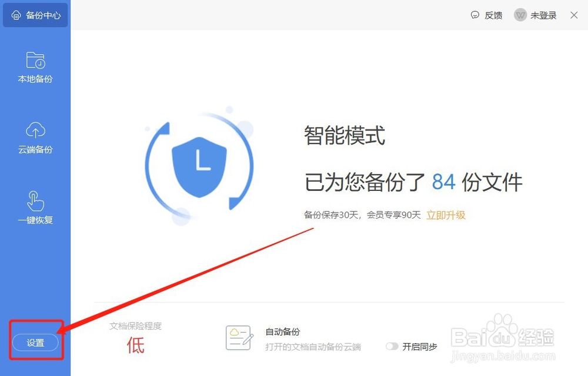Open the 备份中心 home tab
Image resolution: width=588 pixels, height=376 pixels.
coord(35,15)
